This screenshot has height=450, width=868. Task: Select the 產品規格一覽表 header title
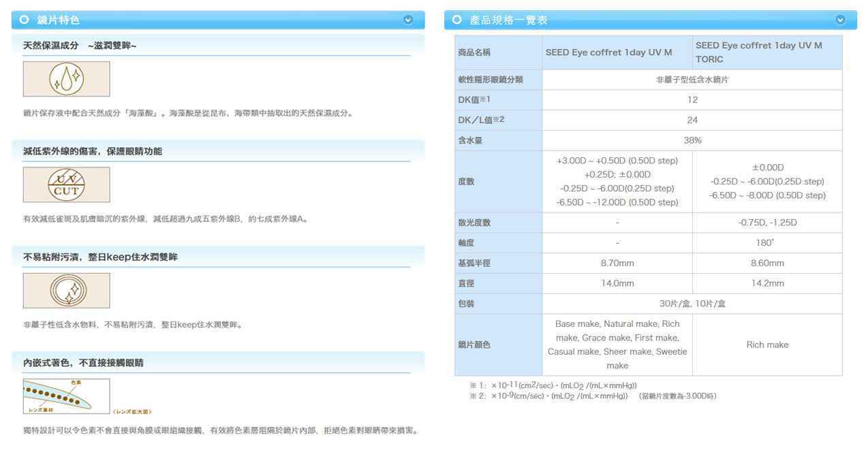(509, 20)
